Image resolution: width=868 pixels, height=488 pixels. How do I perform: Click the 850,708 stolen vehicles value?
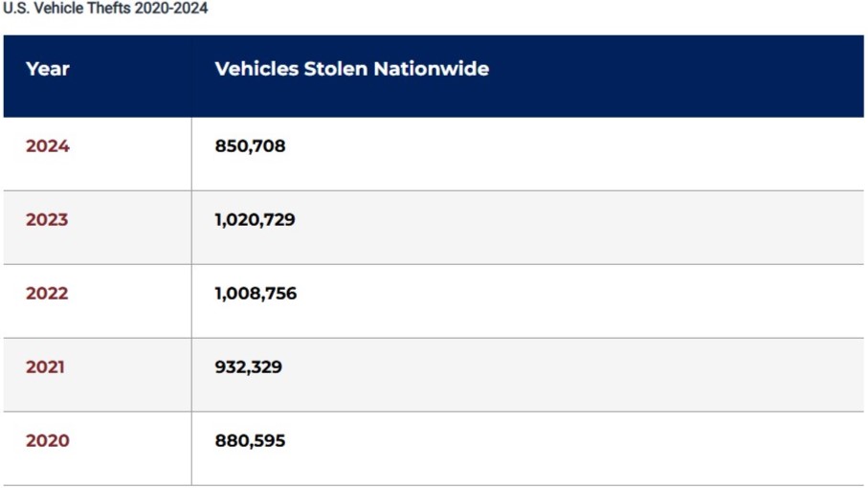click(x=250, y=146)
